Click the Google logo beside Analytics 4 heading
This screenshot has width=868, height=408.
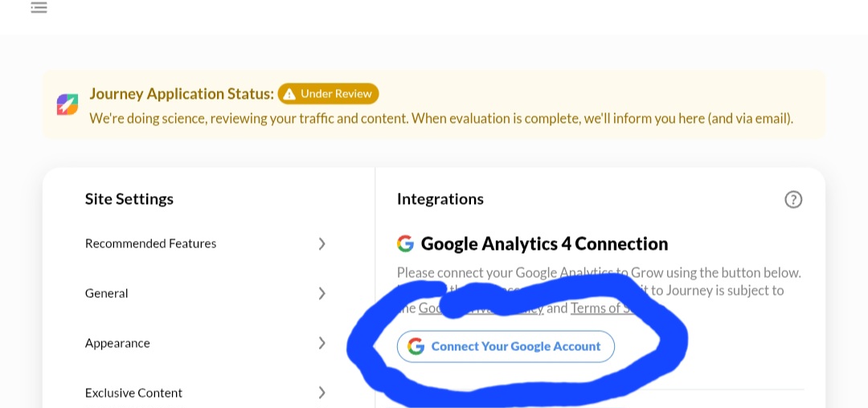405,243
